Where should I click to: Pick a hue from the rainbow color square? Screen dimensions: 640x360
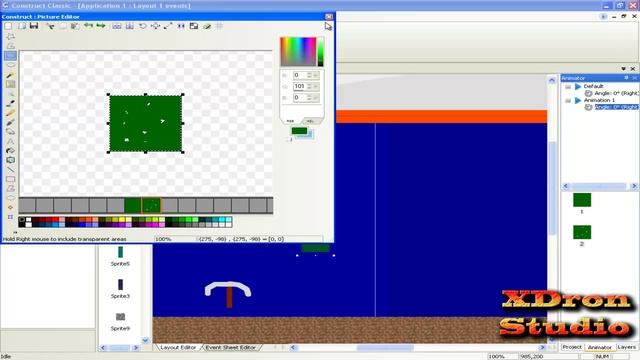click(x=298, y=51)
